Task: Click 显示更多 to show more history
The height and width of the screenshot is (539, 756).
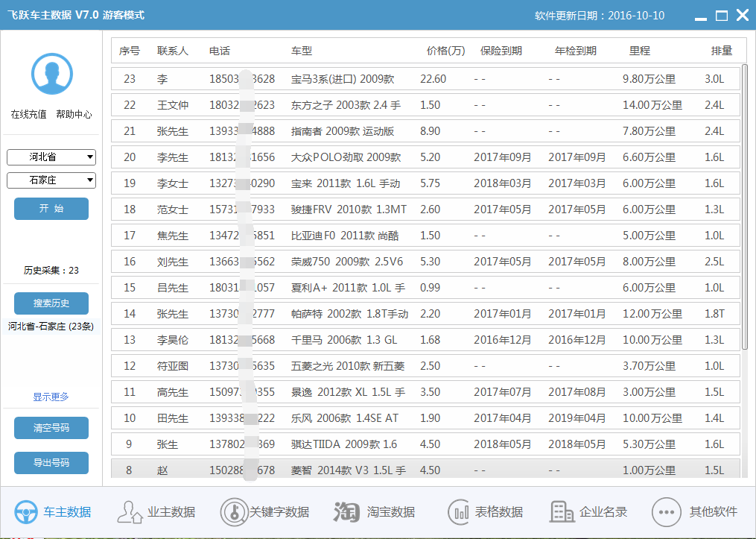Action: click(51, 397)
